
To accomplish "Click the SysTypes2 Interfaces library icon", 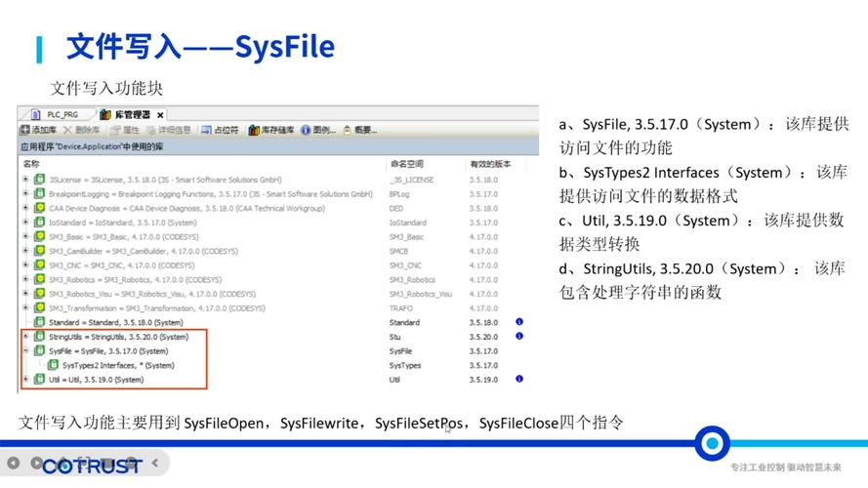I will pos(53,365).
